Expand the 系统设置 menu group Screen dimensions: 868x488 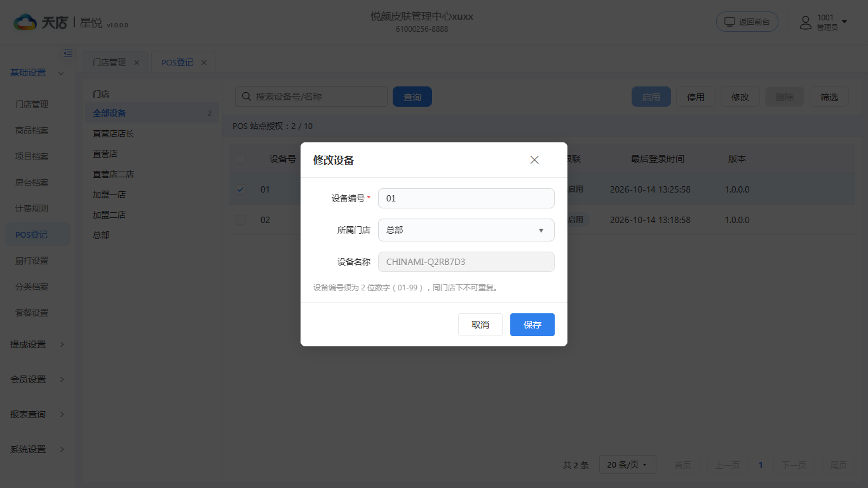(37, 449)
